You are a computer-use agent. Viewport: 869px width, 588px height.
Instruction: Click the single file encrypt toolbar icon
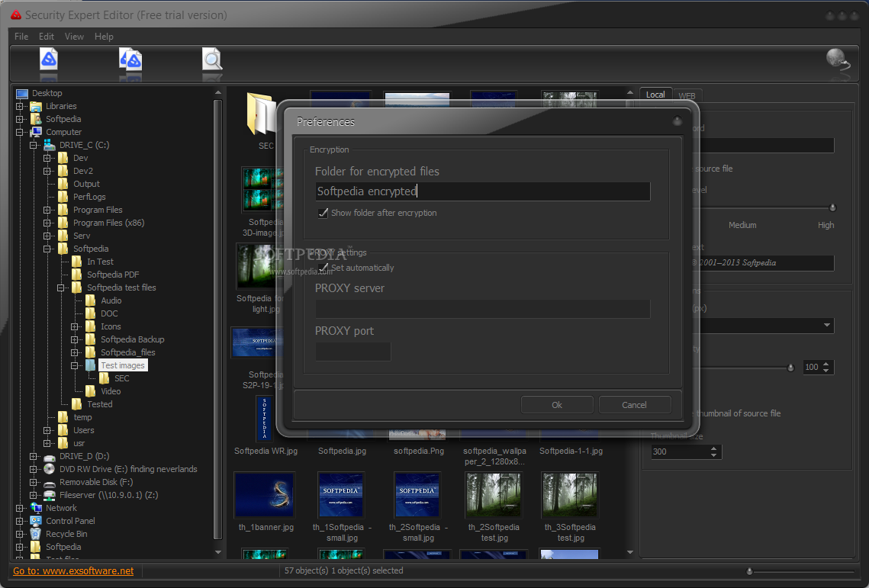(49, 59)
